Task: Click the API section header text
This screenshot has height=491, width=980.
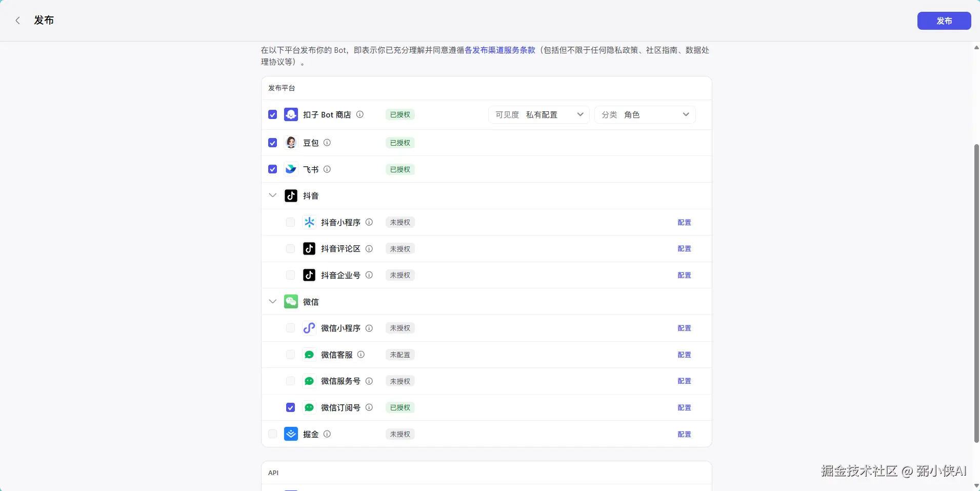Action: tap(273, 473)
